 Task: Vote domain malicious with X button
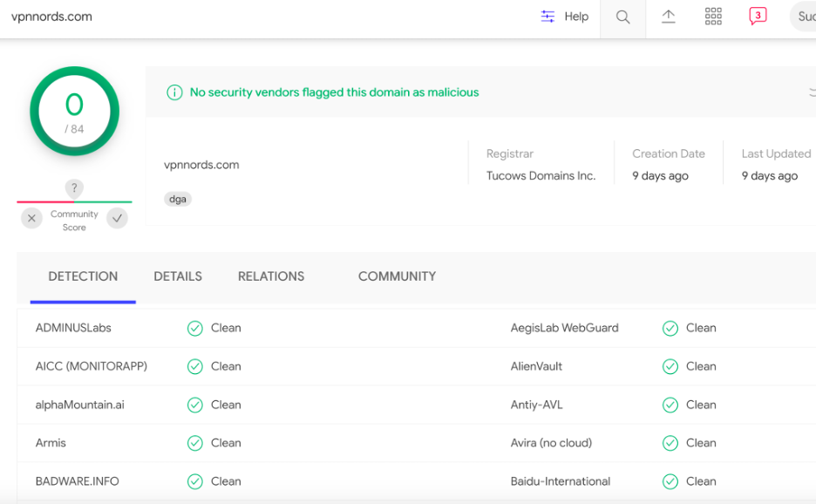point(32,219)
